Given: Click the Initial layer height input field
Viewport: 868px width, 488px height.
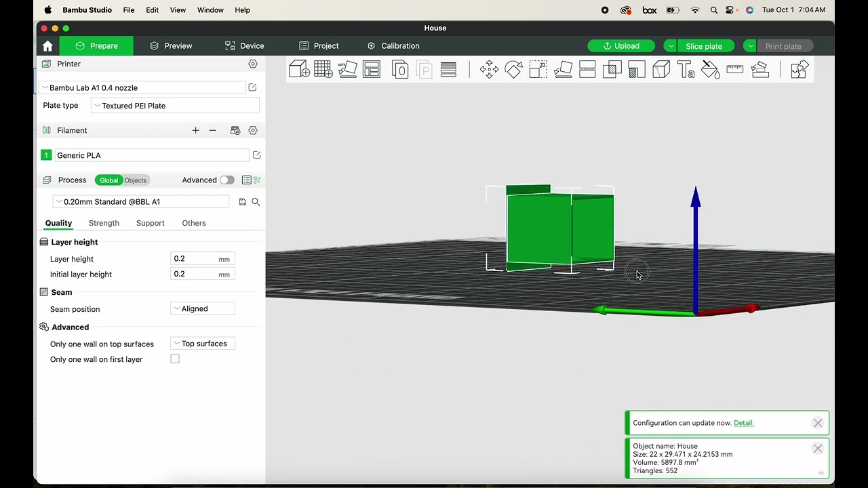Looking at the screenshot, I should coord(203,274).
